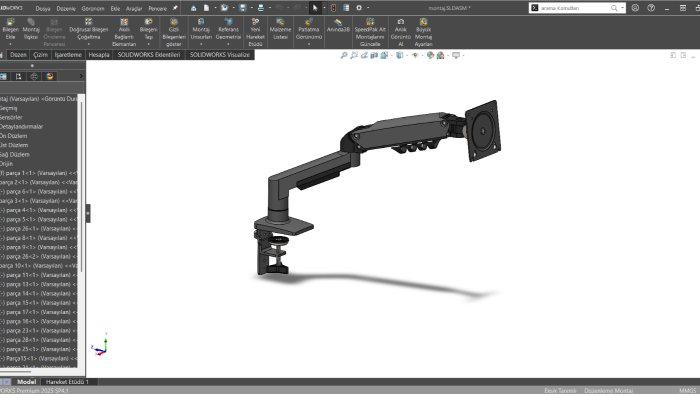Open the Dosya menu

[x=43, y=8]
